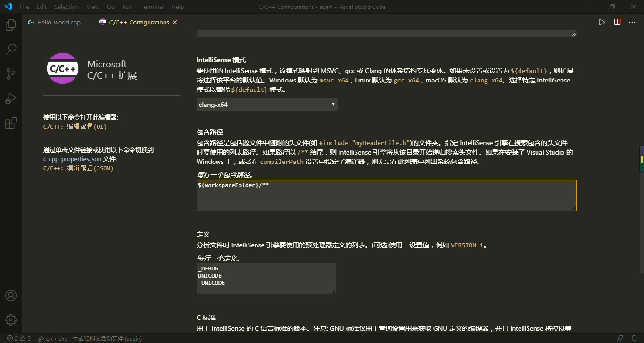Click the VS Code logo icon
The width and height of the screenshot is (644, 343).
coord(8,7)
